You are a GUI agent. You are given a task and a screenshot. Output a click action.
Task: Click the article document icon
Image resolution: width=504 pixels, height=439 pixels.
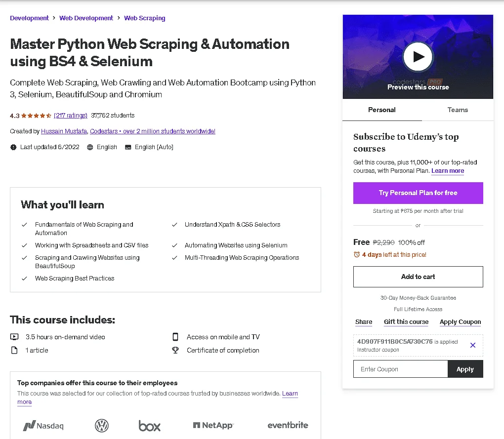tap(14, 350)
